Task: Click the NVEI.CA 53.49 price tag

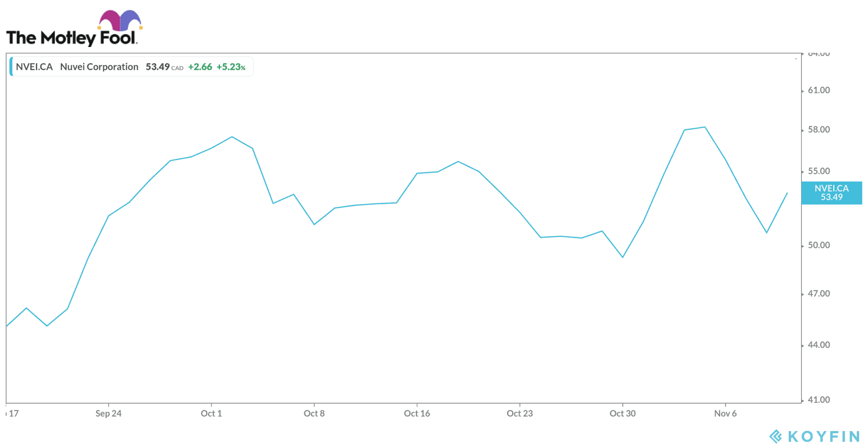Action: click(832, 193)
